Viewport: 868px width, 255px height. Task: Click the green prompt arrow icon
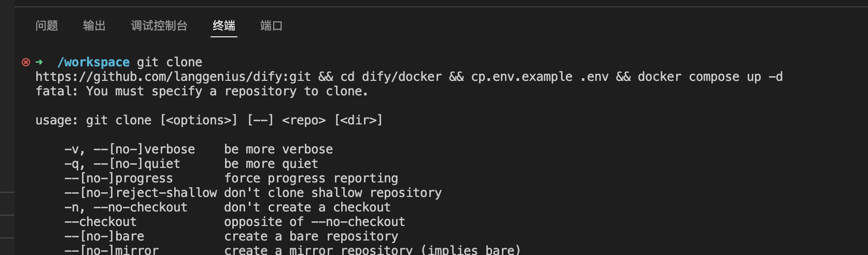39,62
